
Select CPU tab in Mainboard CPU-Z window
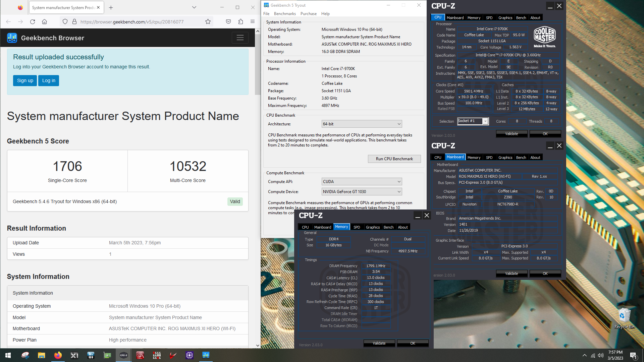[438, 158]
